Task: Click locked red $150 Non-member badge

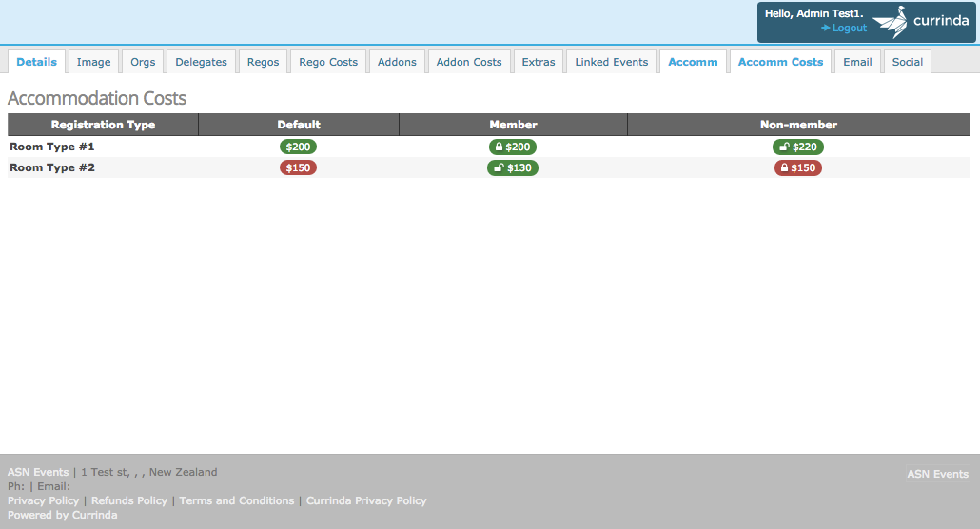Action: point(798,167)
